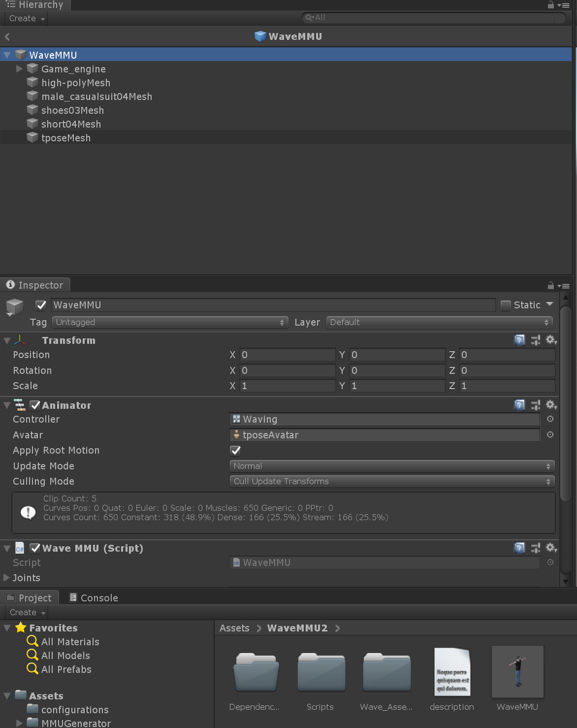577x728 pixels.
Task: Open the Tag dropdown showing Untagged
Action: pyautogui.click(x=170, y=322)
